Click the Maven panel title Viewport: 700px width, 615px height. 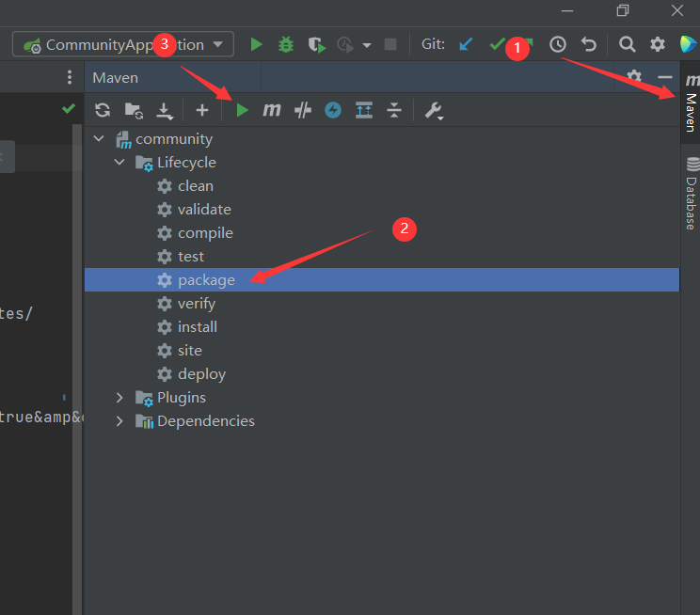[x=115, y=78]
